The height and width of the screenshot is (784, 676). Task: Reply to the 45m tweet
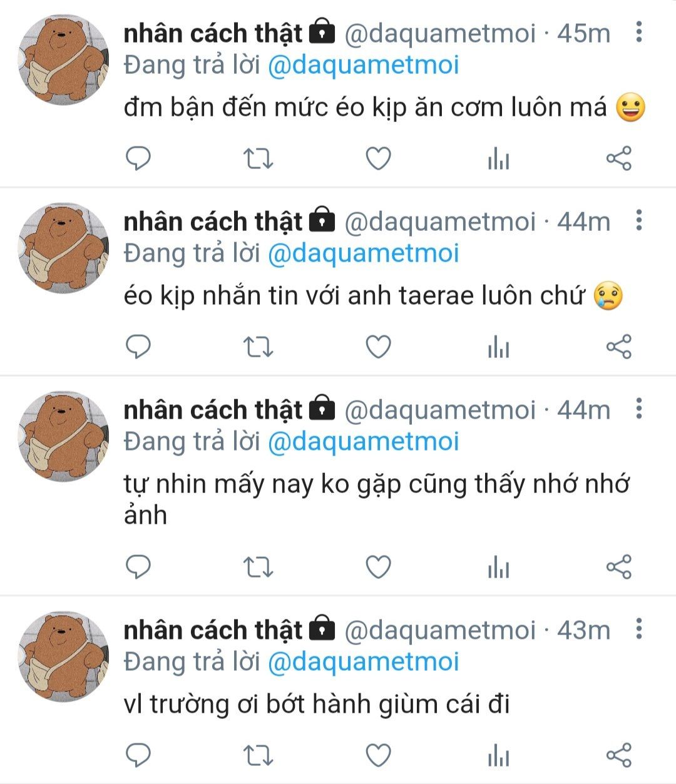[138, 158]
